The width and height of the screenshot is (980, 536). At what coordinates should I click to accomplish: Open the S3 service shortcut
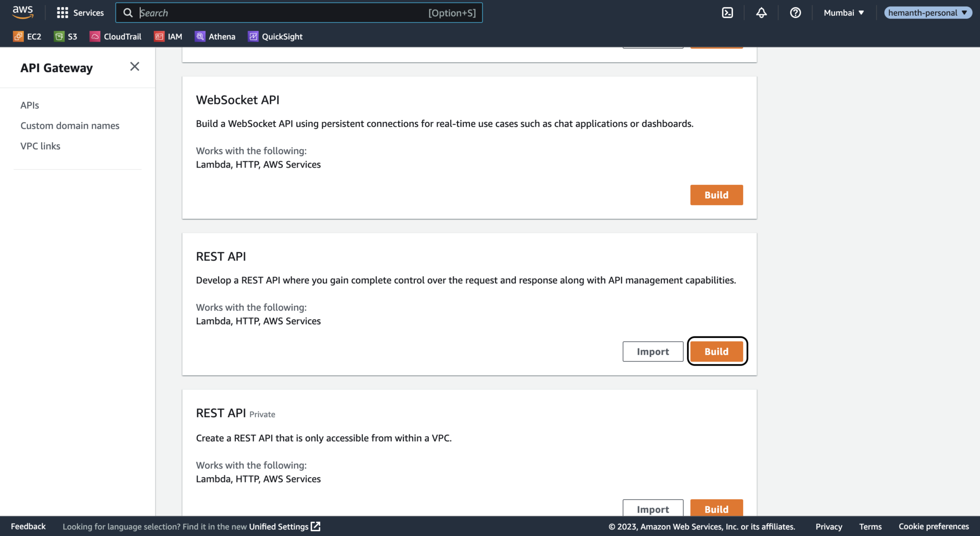pyautogui.click(x=66, y=36)
